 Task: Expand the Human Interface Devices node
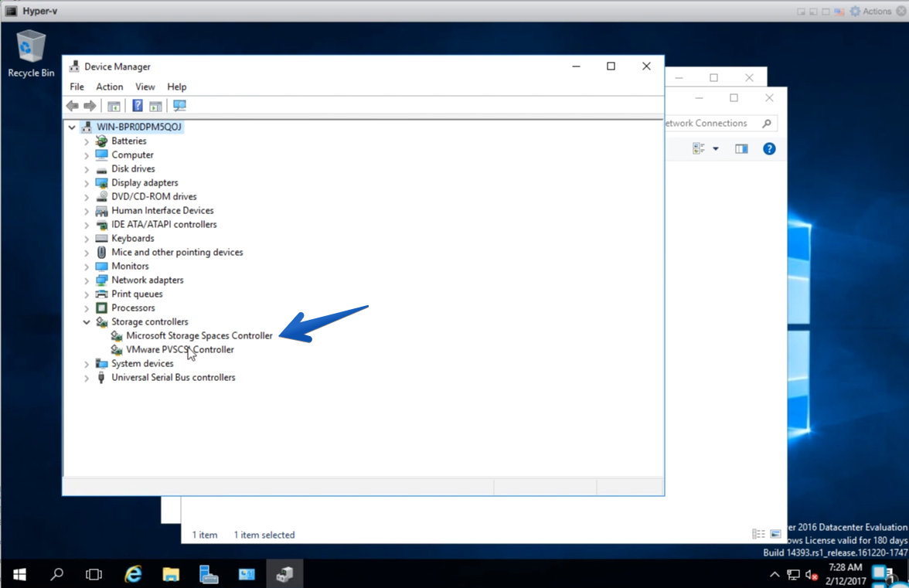tap(87, 211)
